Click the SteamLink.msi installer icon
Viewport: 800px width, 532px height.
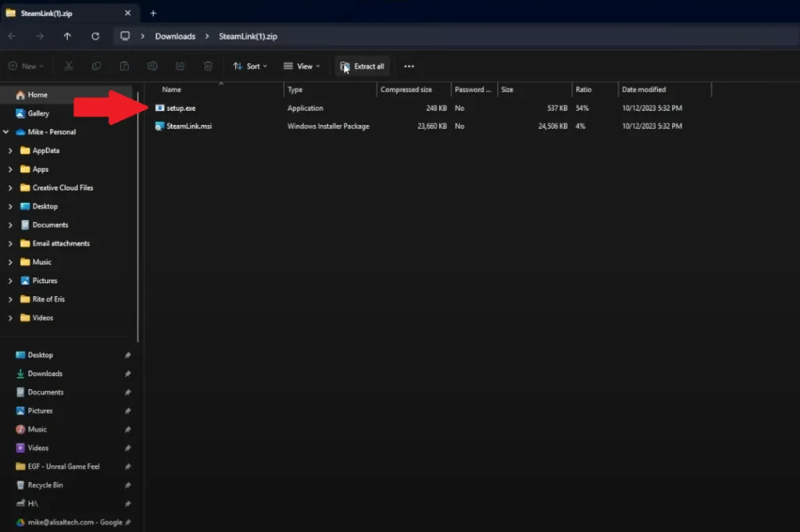click(159, 126)
